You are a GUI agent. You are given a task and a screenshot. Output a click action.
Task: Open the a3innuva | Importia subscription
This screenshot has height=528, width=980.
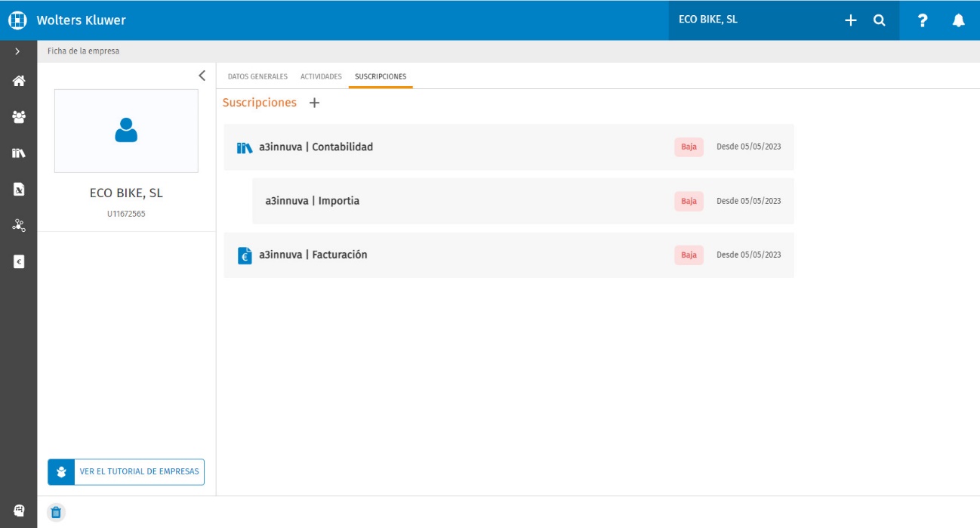tap(523, 201)
